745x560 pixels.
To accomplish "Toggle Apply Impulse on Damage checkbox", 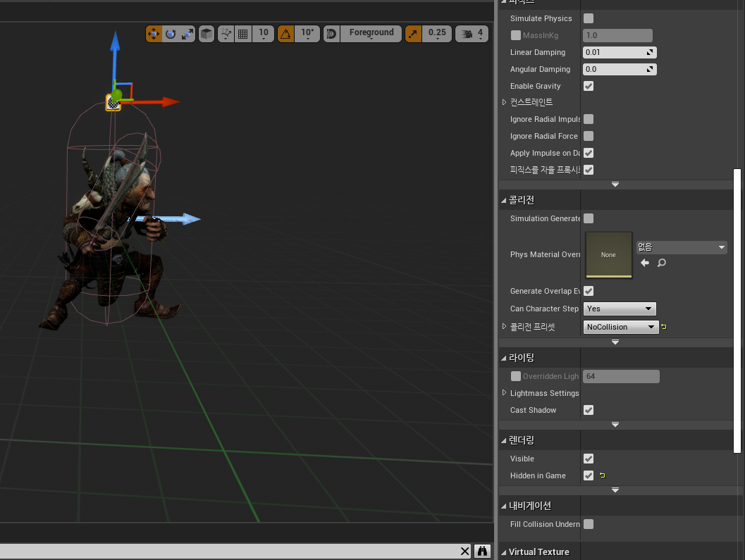I will pyautogui.click(x=589, y=153).
